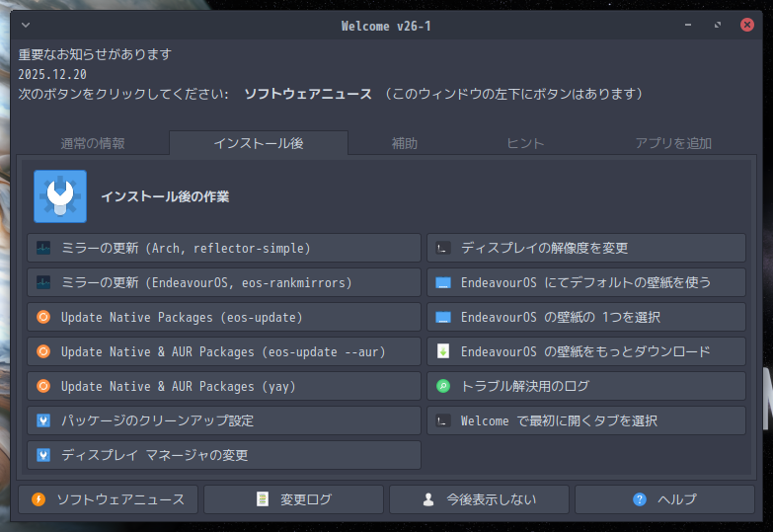Run ミラーの更新 (Arch, reflector-simple)
773x532 pixels.
click(x=224, y=248)
